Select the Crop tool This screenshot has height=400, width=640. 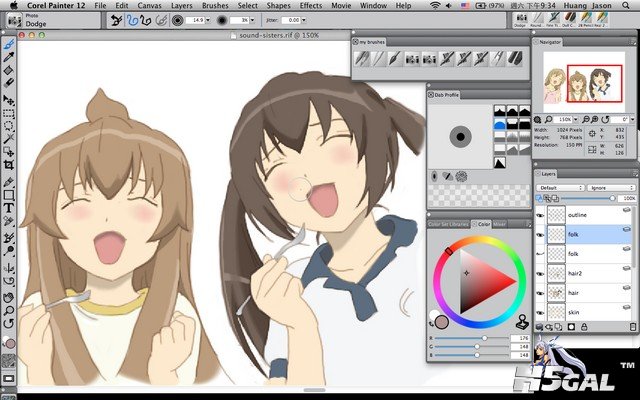[x=9, y=165]
